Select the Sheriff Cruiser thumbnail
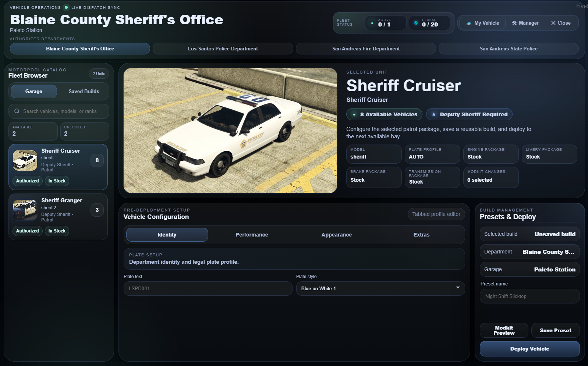 coord(25,160)
